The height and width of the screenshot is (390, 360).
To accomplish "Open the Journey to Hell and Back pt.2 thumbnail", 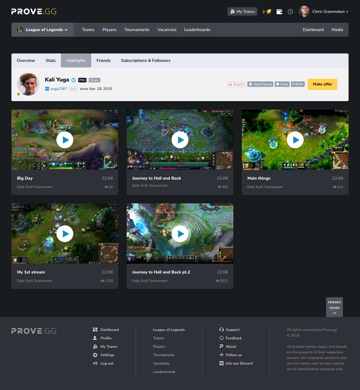I will 180,233.
